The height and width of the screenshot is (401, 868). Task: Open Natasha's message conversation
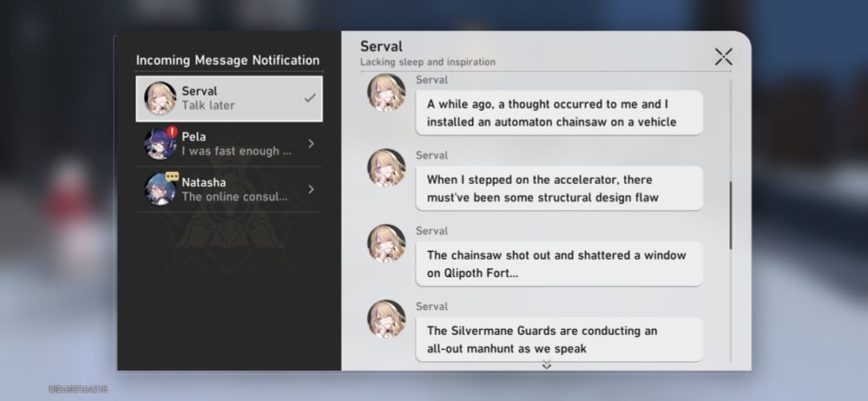(229, 189)
